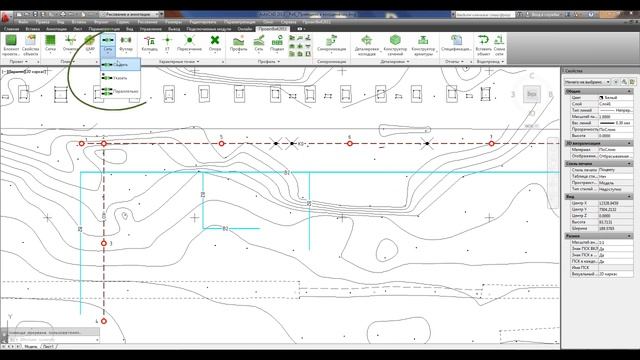Click the Сеть network tool in План
Image resolution: width=640 pixels, height=360 pixels.
point(108,44)
